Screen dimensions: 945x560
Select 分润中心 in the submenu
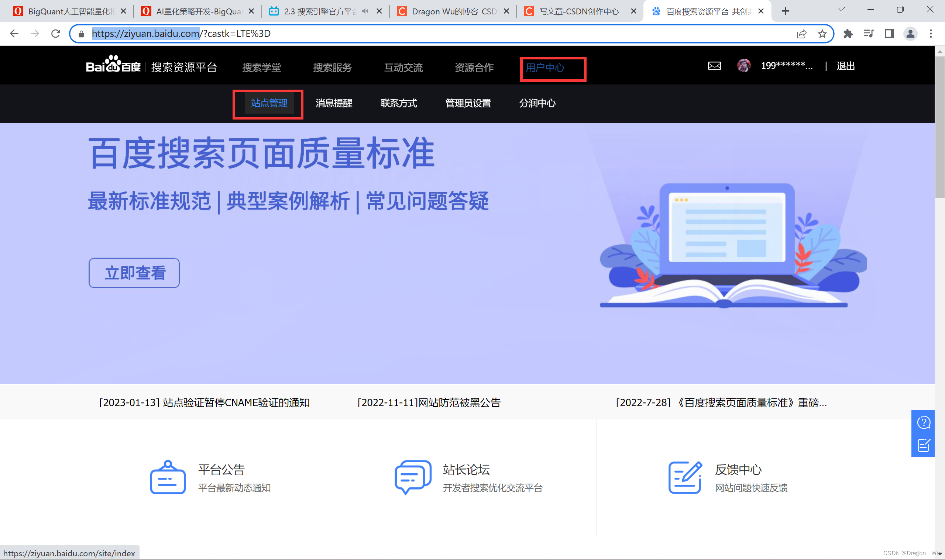pos(537,103)
